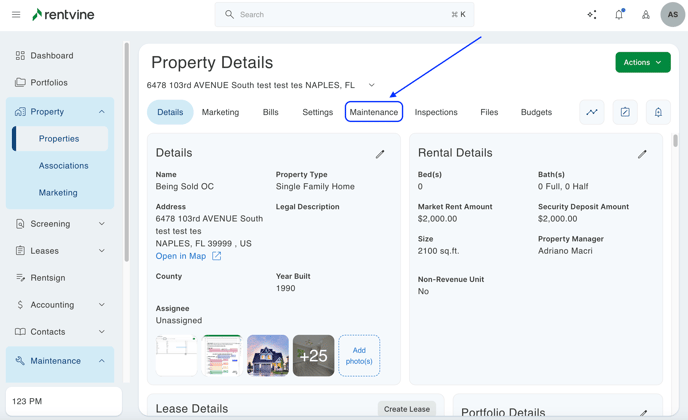Open the analytics chart icon button

coord(592,112)
